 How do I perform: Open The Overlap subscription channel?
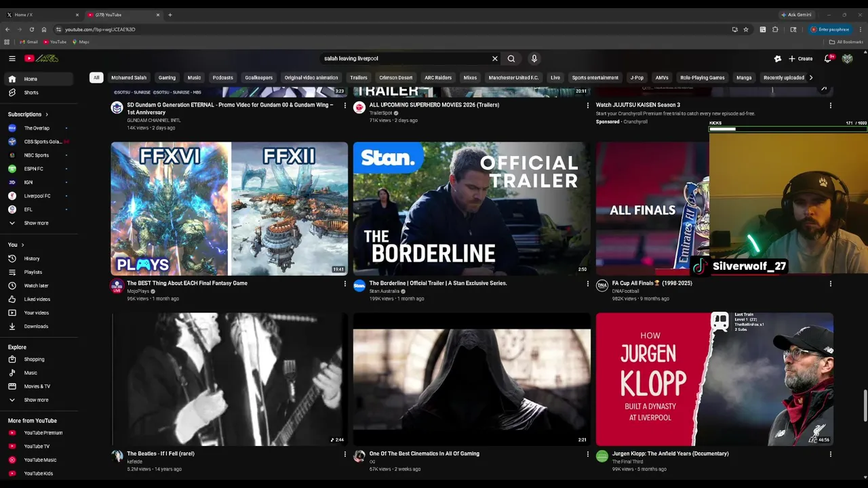coord(39,128)
